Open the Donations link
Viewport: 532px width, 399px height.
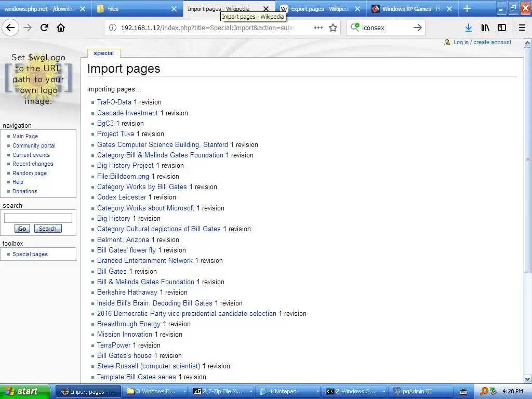click(x=25, y=191)
